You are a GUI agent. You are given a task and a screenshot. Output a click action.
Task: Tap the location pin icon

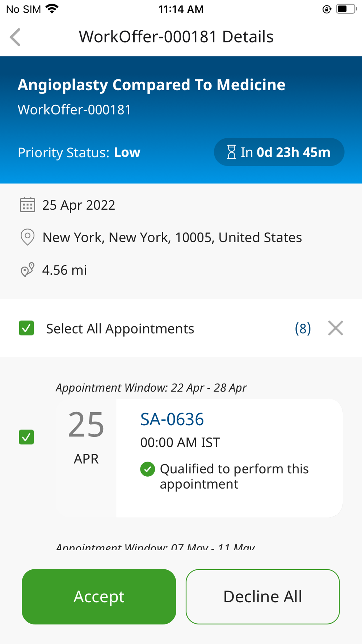pos(28,237)
